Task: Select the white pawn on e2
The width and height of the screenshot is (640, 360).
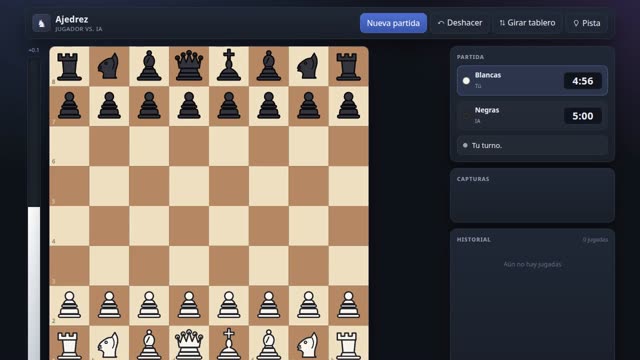Action: tap(229, 305)
